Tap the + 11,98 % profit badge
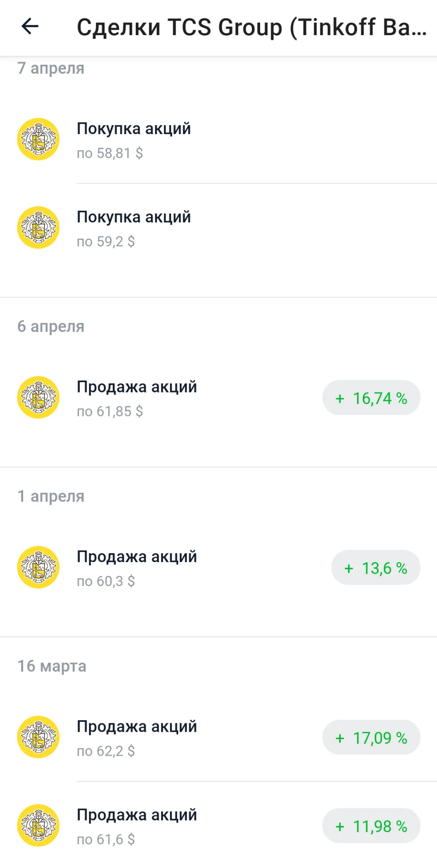This screenshot has width=437, height=868. pyautogui.click(x=371, y=826)
